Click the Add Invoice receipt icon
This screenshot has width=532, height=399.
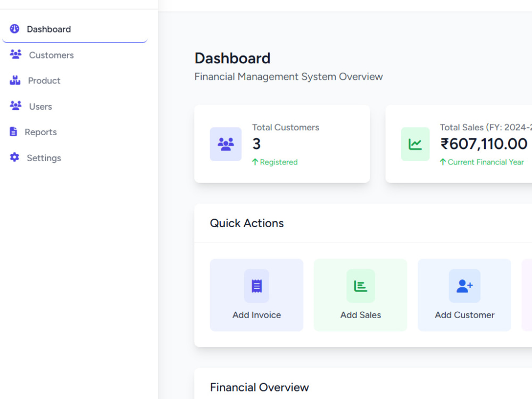[x=256, y=286]
